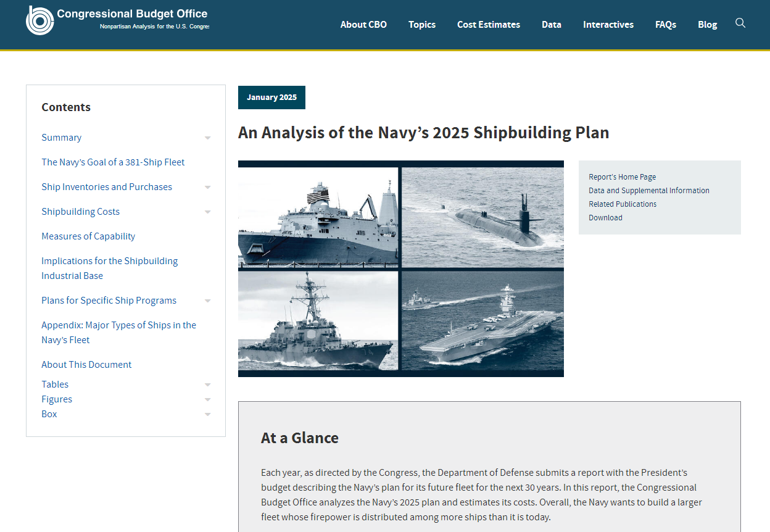Expand the Tables list arrow
Viewport: 770px width, 532px height.
tap(208, 384)
